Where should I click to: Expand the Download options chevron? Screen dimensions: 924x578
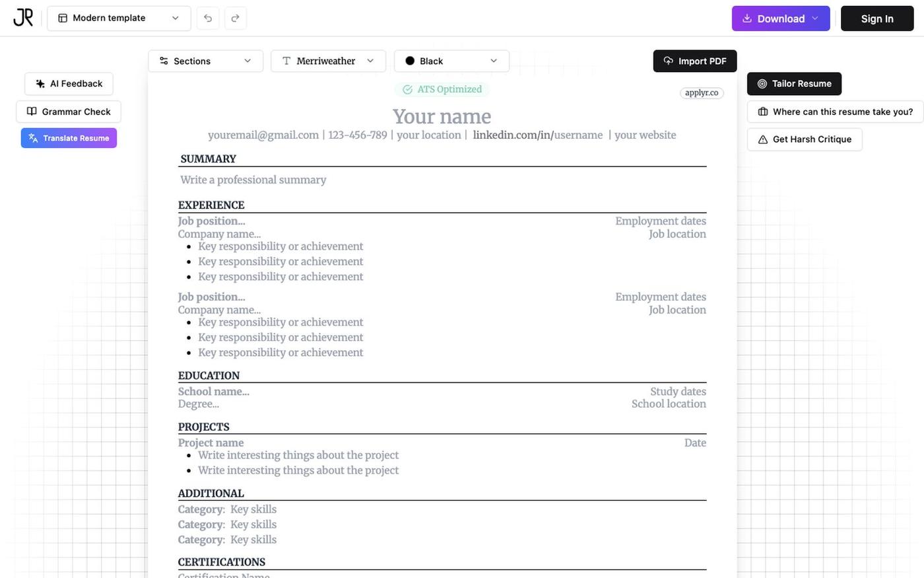(x=815, y=18)
